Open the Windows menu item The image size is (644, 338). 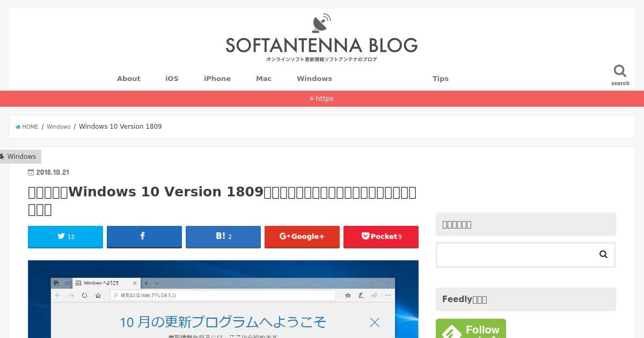314,78
